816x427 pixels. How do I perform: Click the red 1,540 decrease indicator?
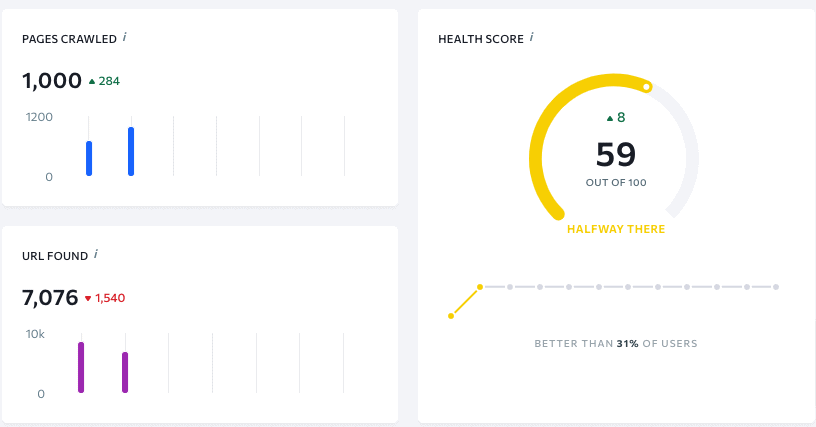(x=105, y=298)
